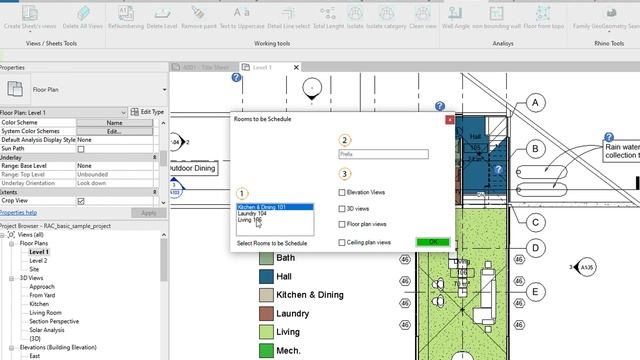The width and height of the screenshot is (640, 360).
Task: Click the Apply button in Properties
Action: [x=149, y=213]
